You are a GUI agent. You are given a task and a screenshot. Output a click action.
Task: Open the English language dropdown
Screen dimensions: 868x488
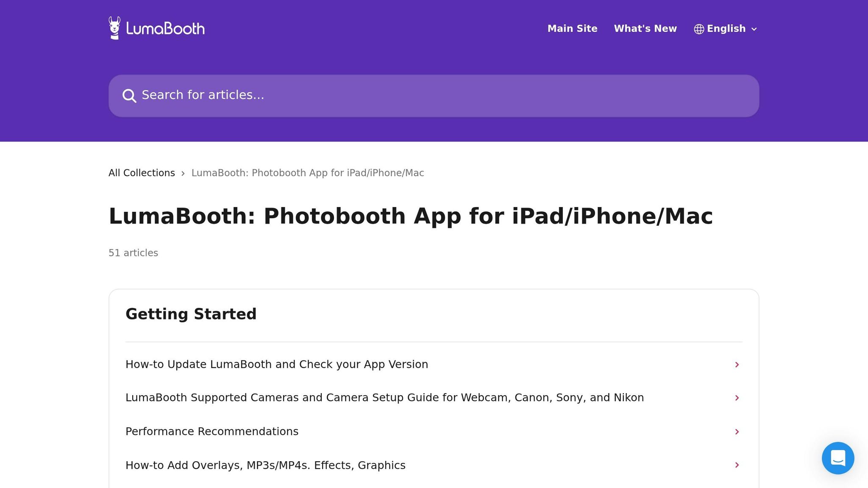coord(726,29)
